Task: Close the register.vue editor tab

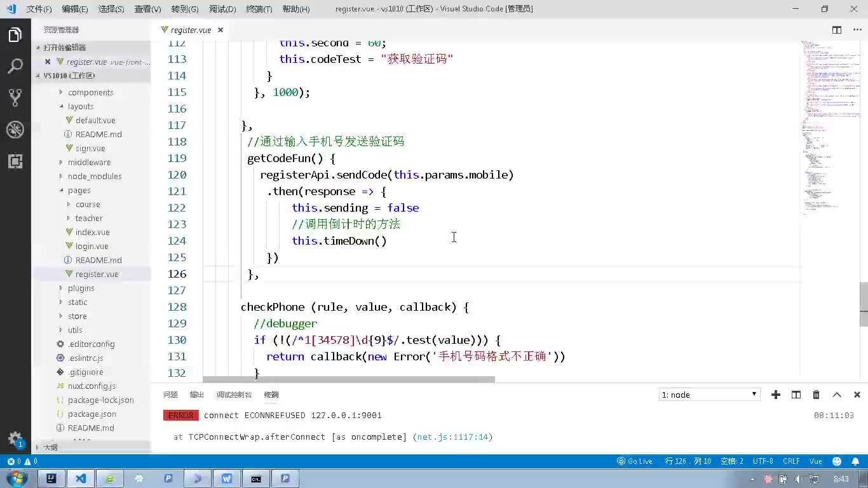Action: pos(220,30)
